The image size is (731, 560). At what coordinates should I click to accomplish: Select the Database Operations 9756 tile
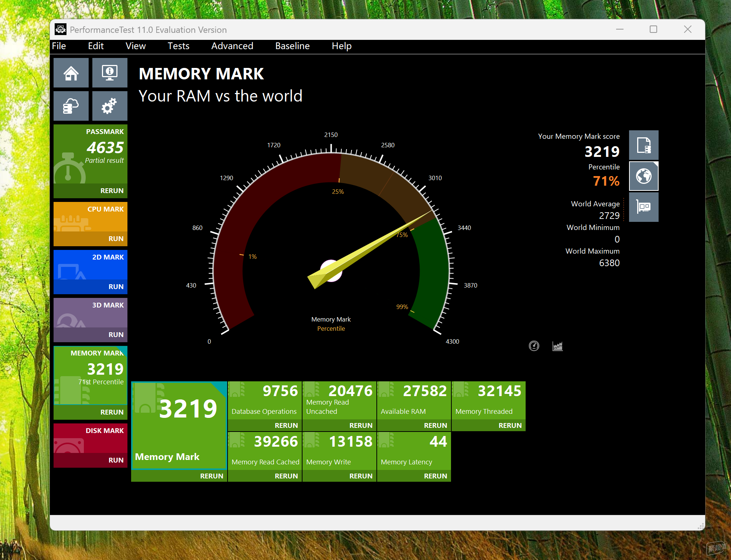265,401
